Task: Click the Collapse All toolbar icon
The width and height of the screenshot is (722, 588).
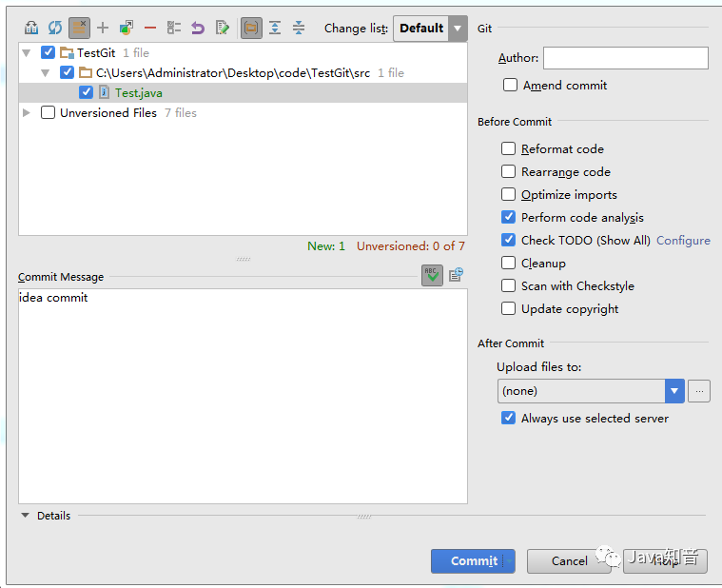Action: pyautogui.click(x=299, y=29)
